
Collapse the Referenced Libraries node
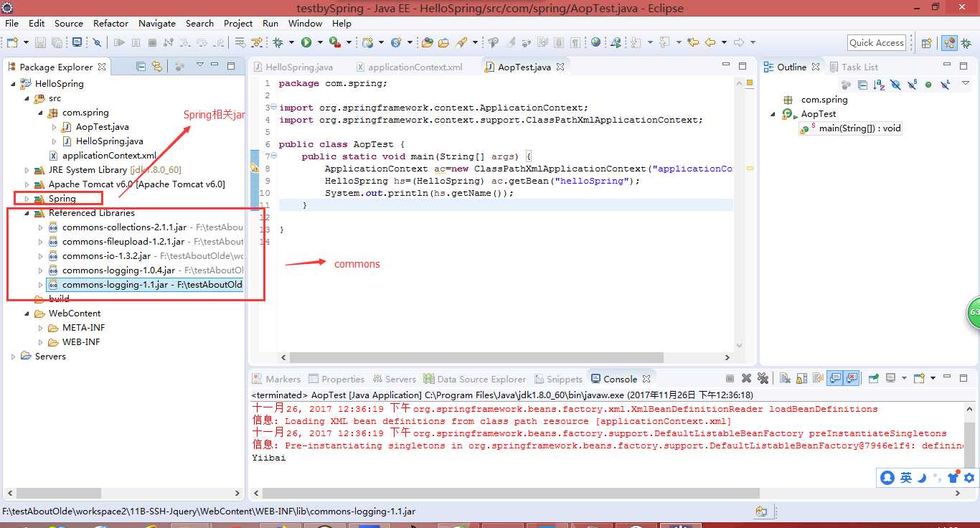point(27,213)
